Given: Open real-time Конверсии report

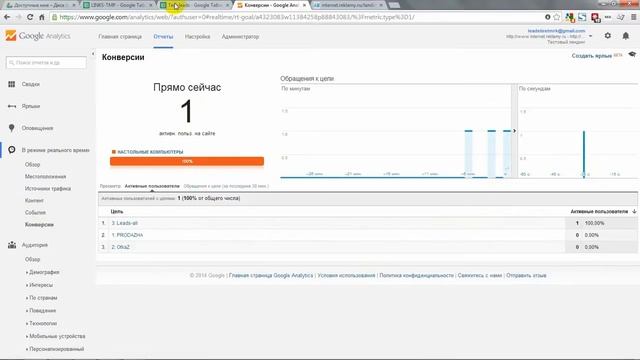Looking at the screenshot, I should 39,225.
